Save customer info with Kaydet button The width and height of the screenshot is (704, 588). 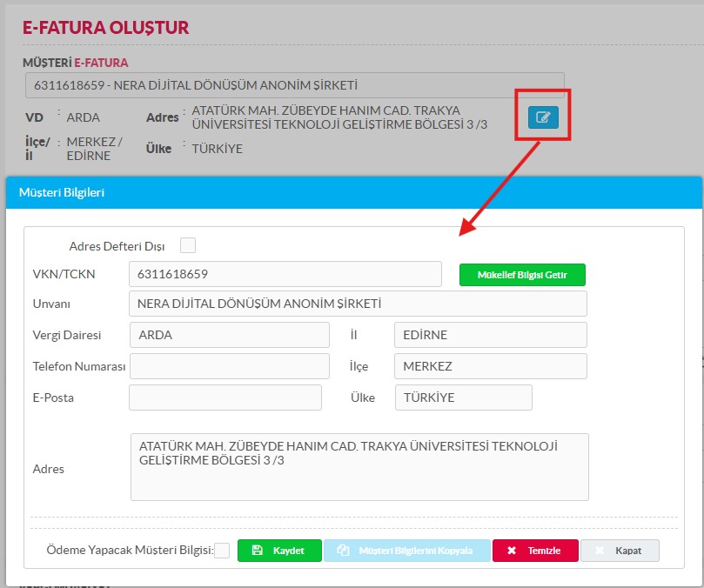click(x=279, y=551)
